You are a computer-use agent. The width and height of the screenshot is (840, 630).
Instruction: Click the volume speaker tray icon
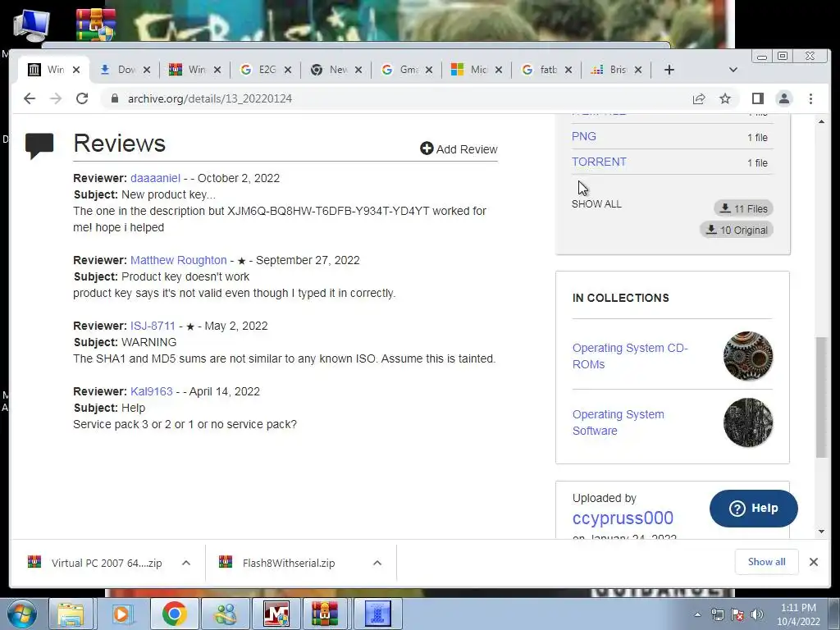coord(757,614)
